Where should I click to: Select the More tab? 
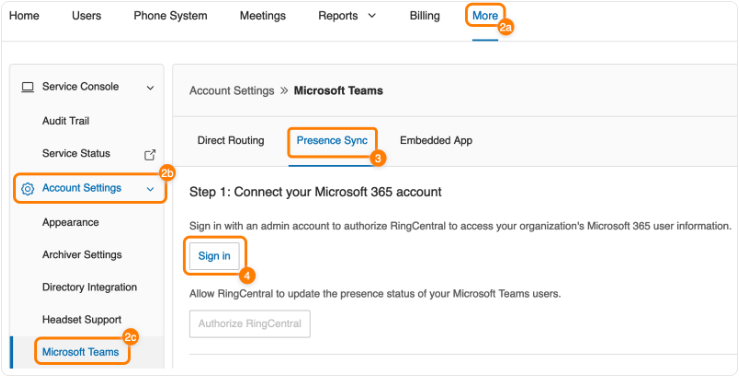click(485, 16)
